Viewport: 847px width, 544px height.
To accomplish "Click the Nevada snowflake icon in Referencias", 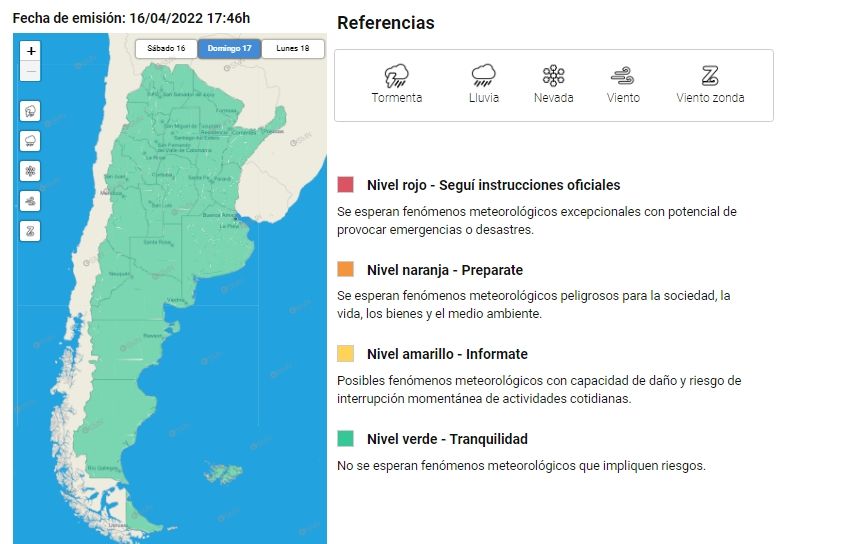I will pyautogui.click(x=553, y=76).
